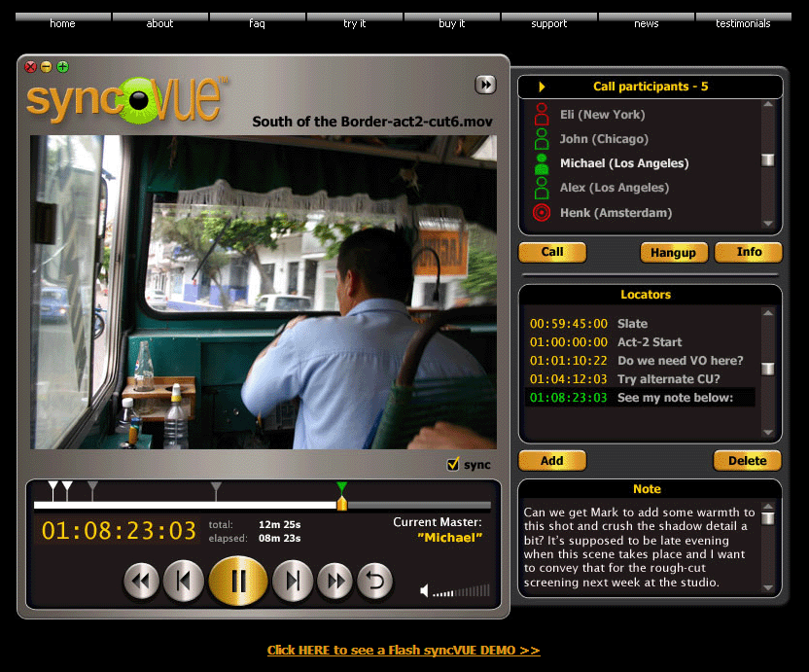Toggle Henk (Amsterdam) red status icon
Screen dimensions: 809x672
542,212
